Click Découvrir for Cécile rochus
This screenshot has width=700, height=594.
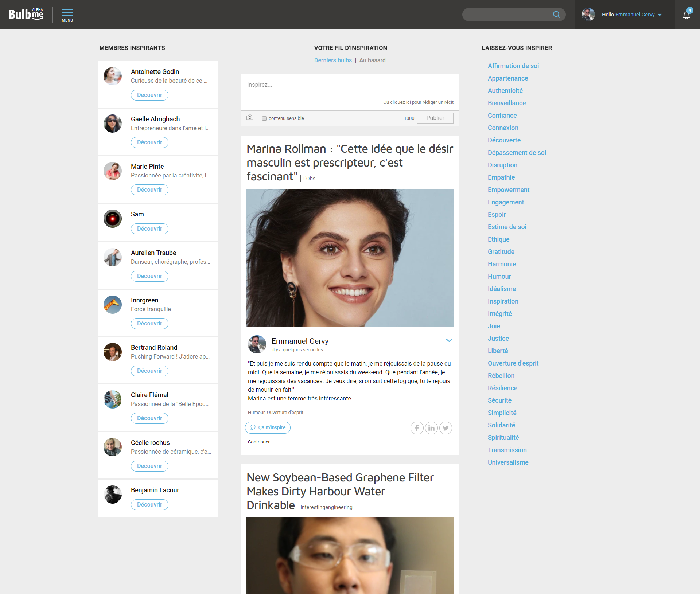click(x=149, y=466)
